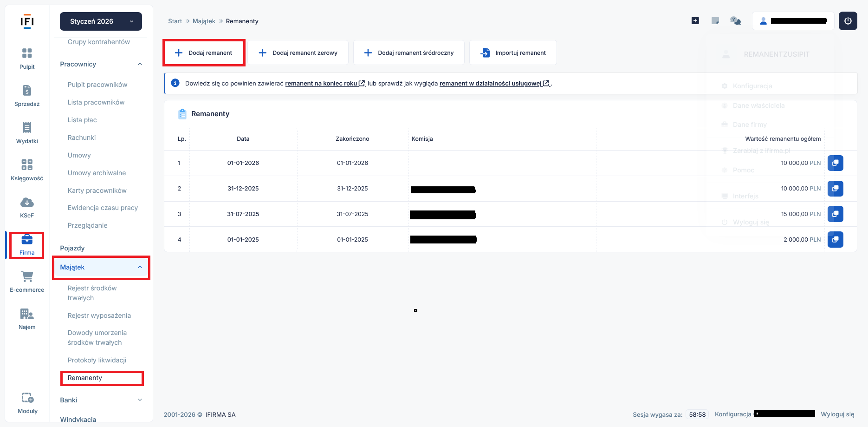
Task: Open the Styczeń 2026 month dropdown
Action: (x=101, y=21)
